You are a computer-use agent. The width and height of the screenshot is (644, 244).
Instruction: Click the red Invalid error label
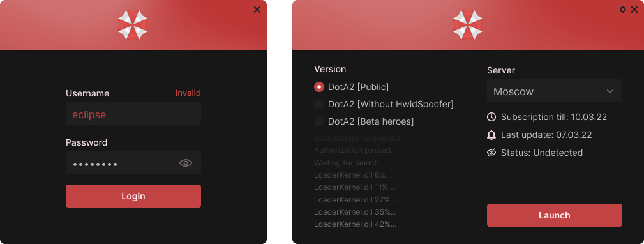(x=188, y=93)
